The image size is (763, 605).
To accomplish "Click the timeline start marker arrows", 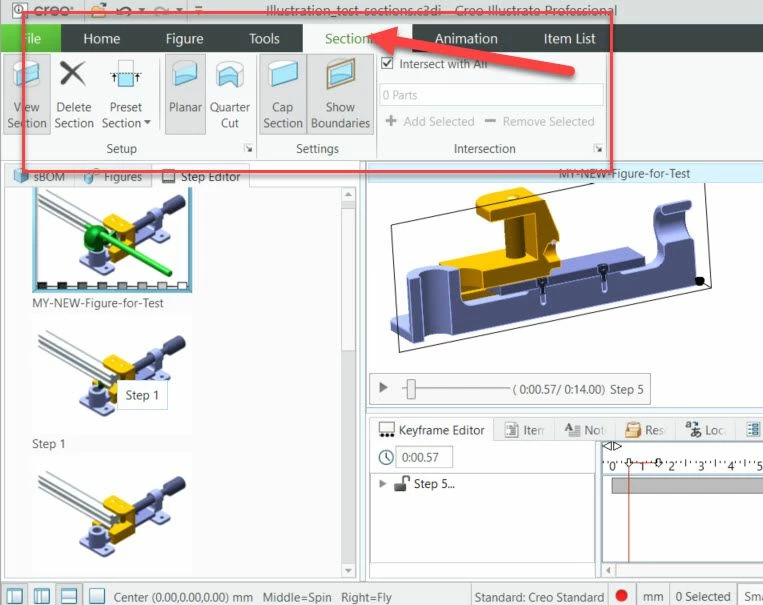I will (x=612, y=446).
